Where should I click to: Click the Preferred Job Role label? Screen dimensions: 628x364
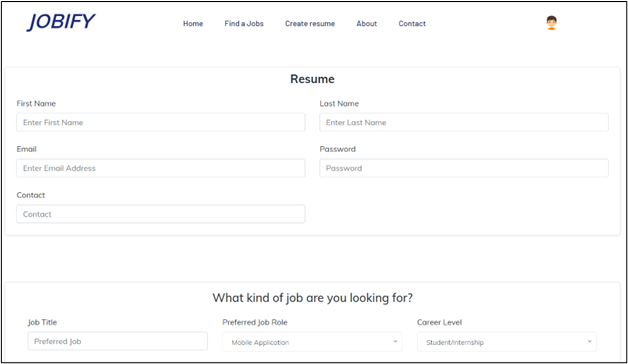click(255, 322)
